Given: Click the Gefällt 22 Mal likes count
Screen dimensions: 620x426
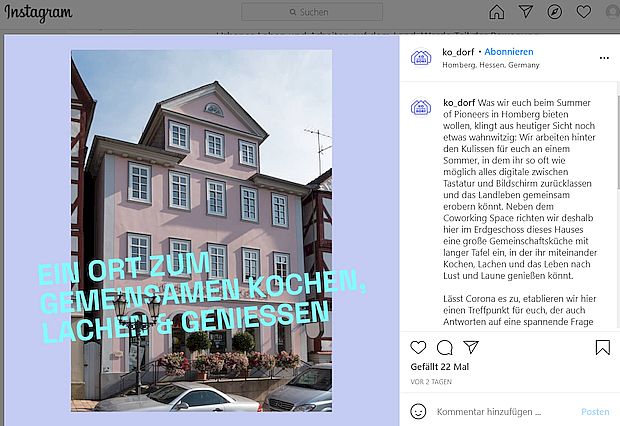Looking at the screenshot, I should 440,367.
